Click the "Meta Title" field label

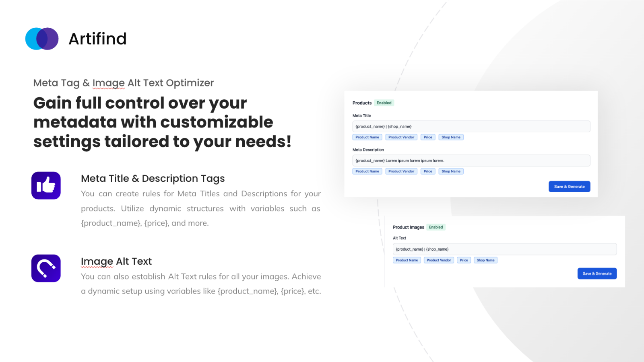362,116
